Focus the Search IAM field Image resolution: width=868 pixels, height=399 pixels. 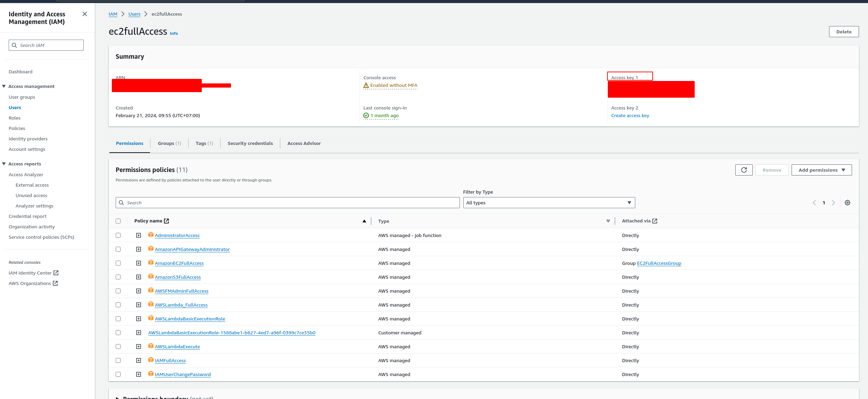coord(46,45)
